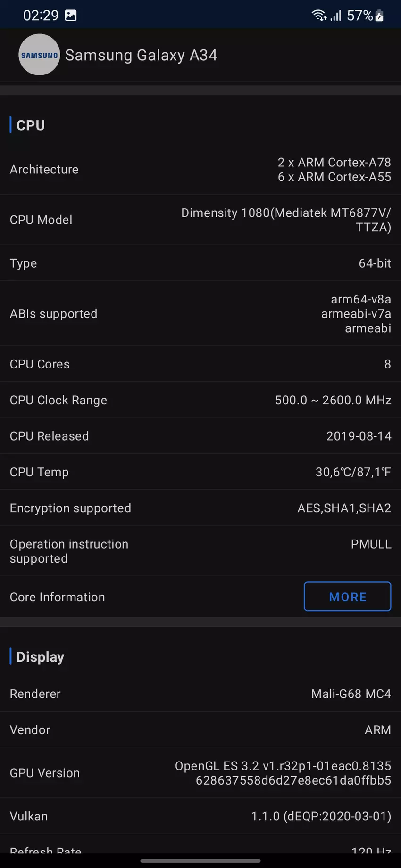Tap the Samsung logo avatar
Image resolution: width=401 pixels, height=868 pixels.
[x=39, y=55]
